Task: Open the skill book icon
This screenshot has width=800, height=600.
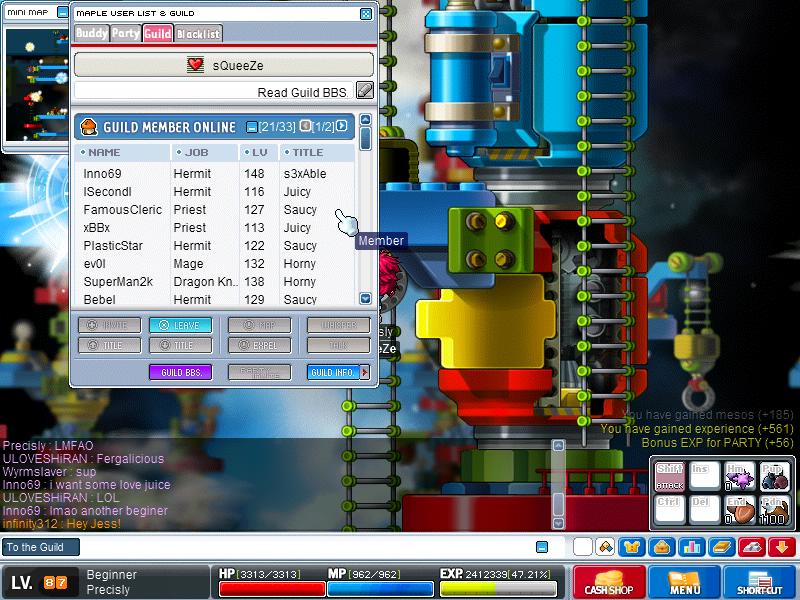Action: coord(722,547)
